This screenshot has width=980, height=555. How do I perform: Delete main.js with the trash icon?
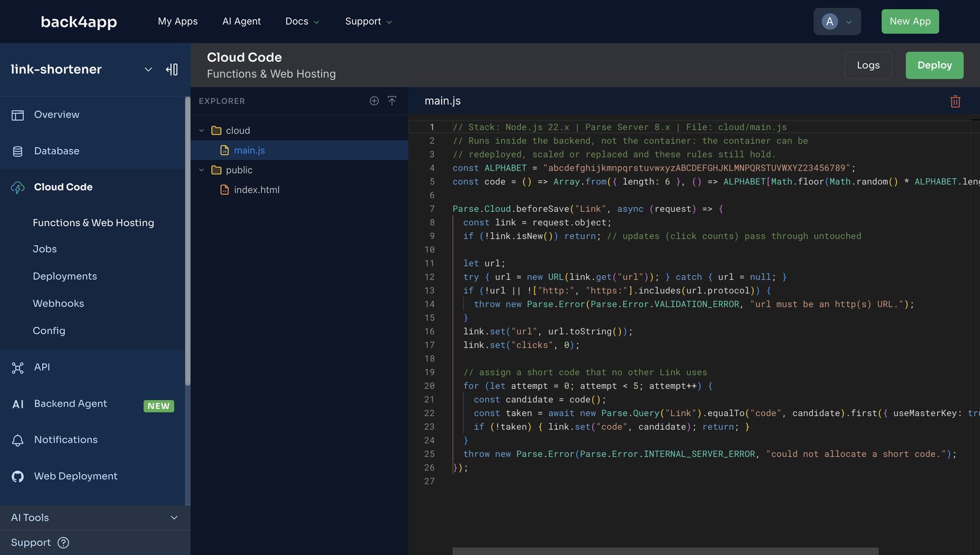point(955,101)
